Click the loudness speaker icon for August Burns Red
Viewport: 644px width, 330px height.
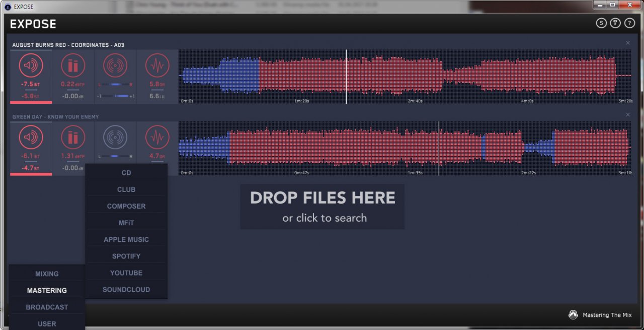click(x=31, y=65)
